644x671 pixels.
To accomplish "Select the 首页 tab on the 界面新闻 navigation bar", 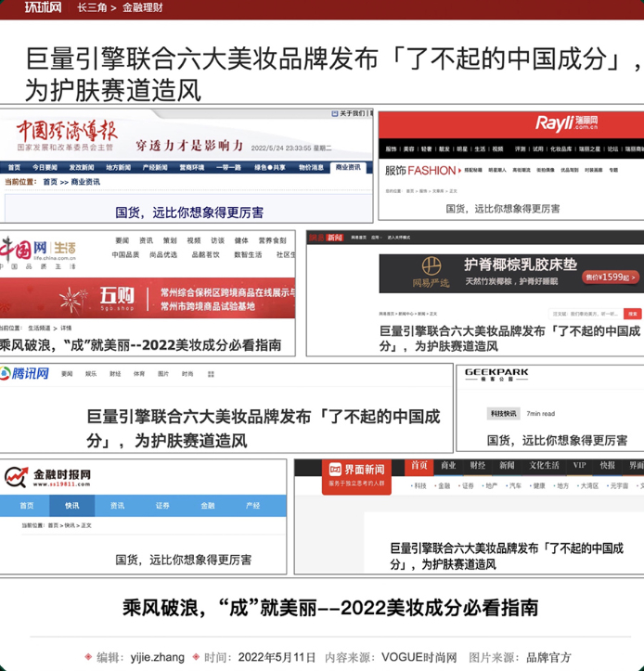I will pos(419,467).
